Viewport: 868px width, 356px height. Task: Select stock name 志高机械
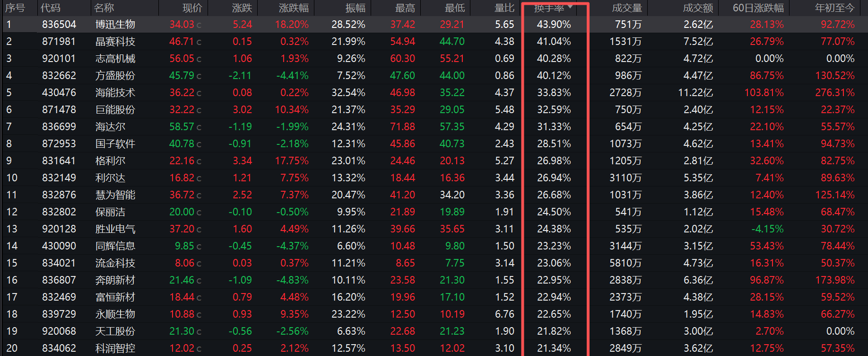(x=115, y=59)
